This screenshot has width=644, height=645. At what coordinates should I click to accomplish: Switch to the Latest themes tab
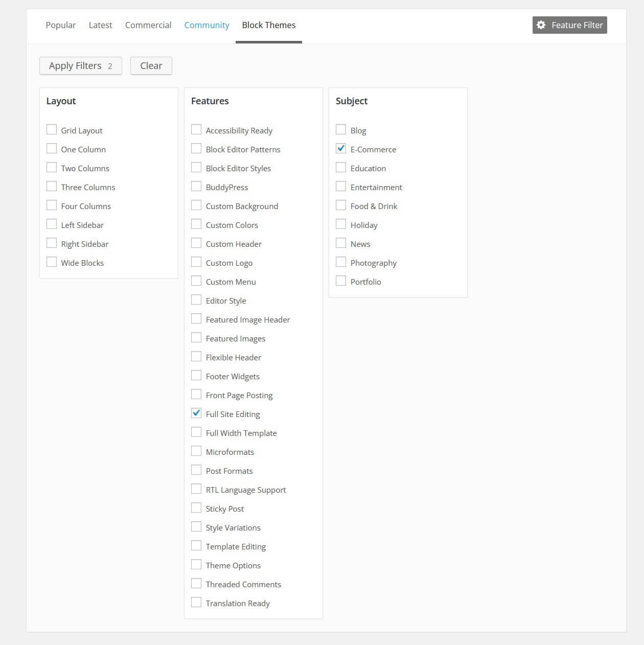pyautogui.click(x=100, y=25)
